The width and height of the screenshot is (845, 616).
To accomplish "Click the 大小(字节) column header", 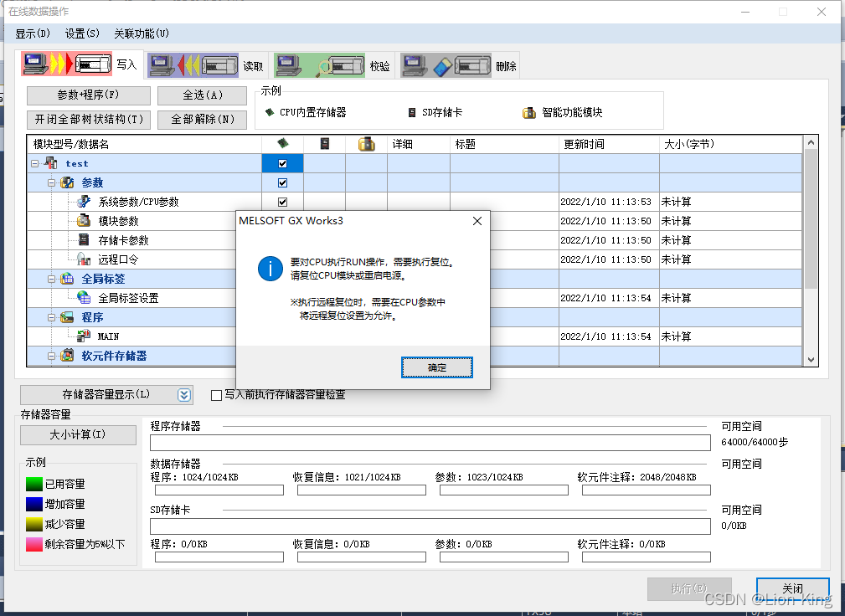I will point(731,144).
